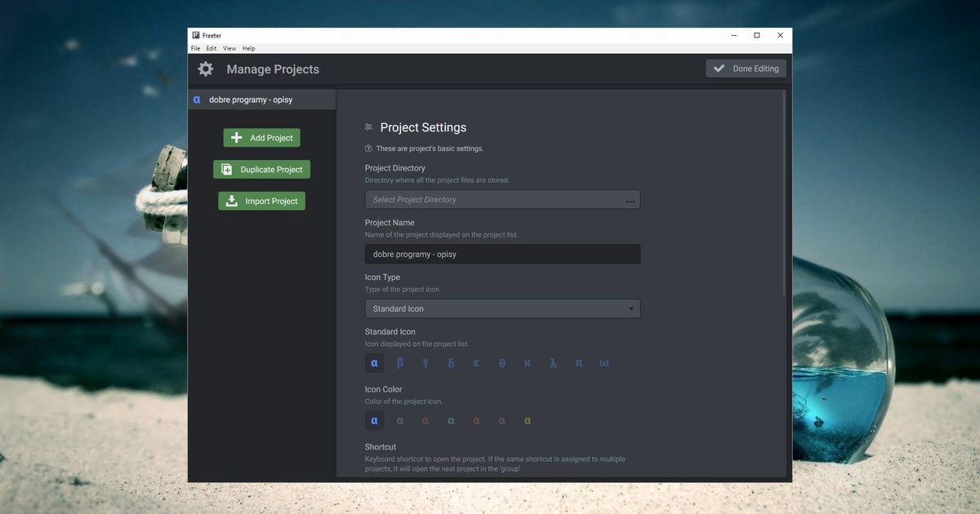Click the Freeter app icon in title bar
Screen dimensions: 980x514
pyautogui.click(x=196, y=35)
